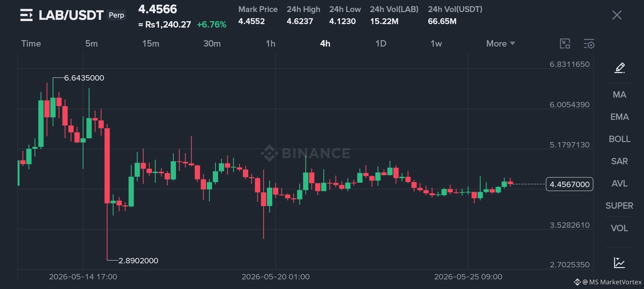Select the 1h timeframe
This screenshot has width=644, height=289.
pyautogui.click(x=270, y=43)
